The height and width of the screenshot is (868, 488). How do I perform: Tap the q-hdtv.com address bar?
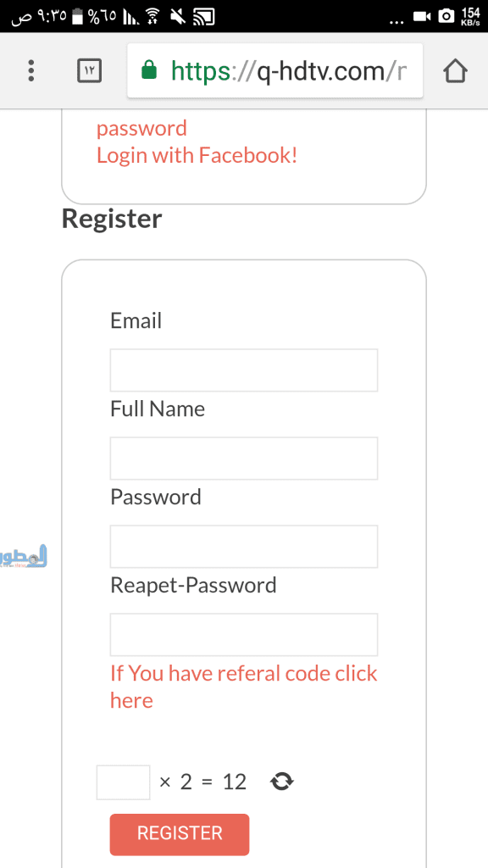coord(275,71)
